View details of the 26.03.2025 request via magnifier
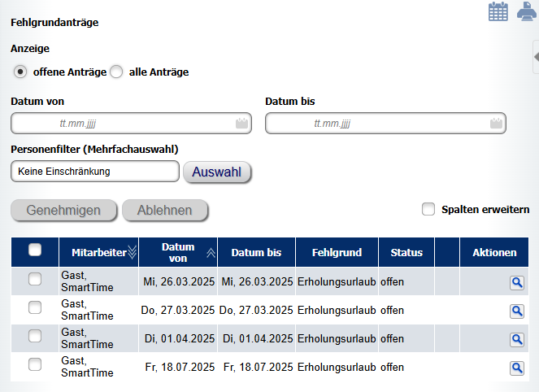Viewport: 539px width, 392px height. tap(517, 283)
